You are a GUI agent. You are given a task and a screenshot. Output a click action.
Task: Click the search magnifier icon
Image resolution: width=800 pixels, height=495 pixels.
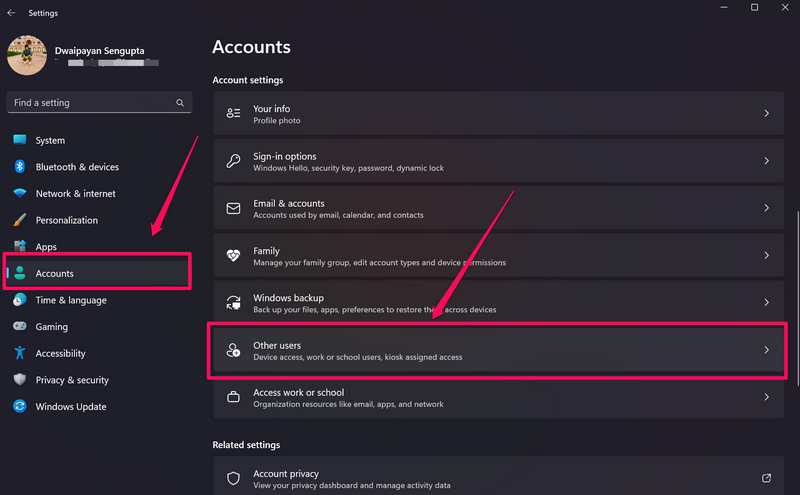tap(180, 103)
